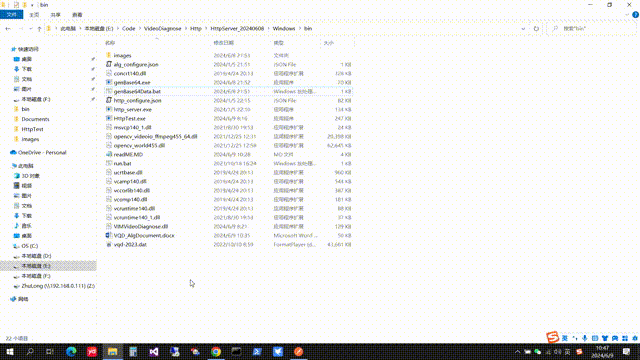Select ZhuLong network drive (Z:)

[58, 286]
